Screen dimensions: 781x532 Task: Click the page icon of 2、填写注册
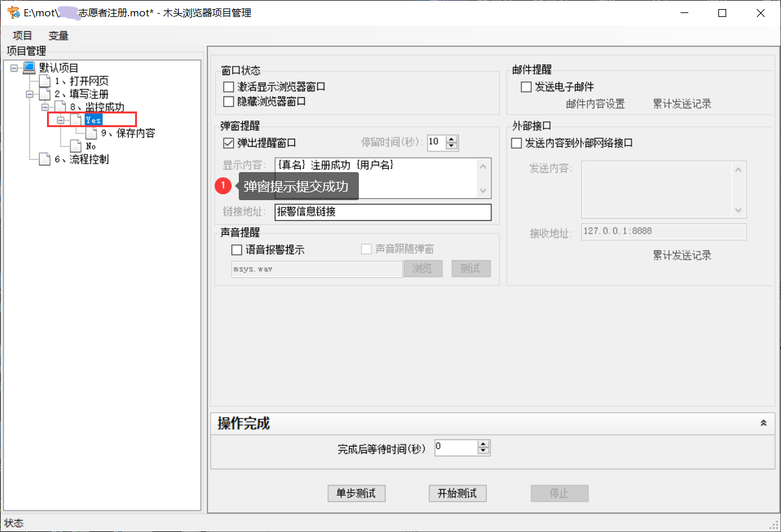44,94
